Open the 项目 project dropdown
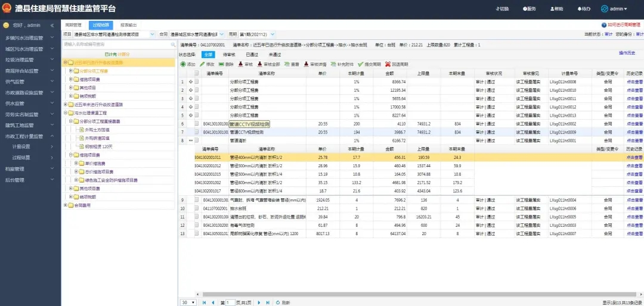 (x=154, y=35)
